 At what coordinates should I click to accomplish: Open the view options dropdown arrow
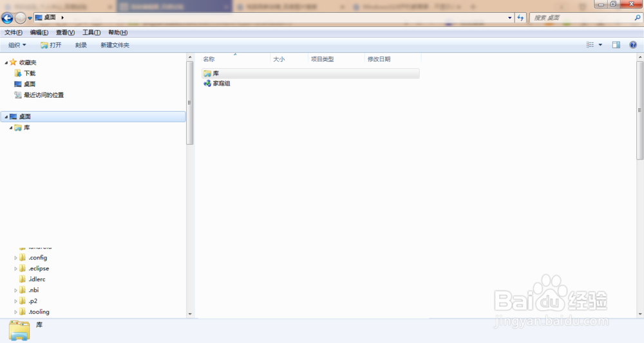click(x=600, y=44)
